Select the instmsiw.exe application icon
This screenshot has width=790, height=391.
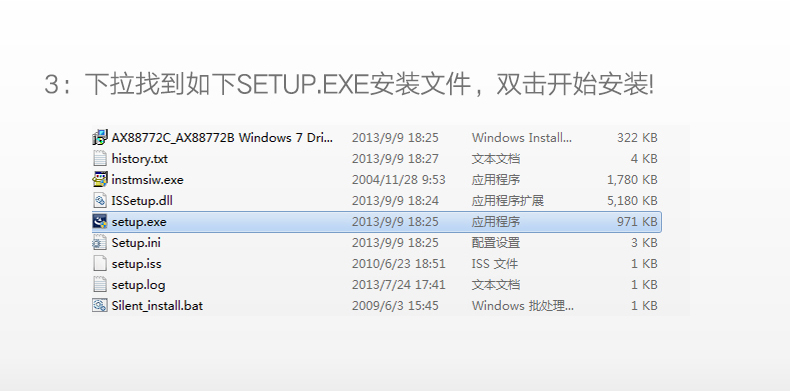100,179
